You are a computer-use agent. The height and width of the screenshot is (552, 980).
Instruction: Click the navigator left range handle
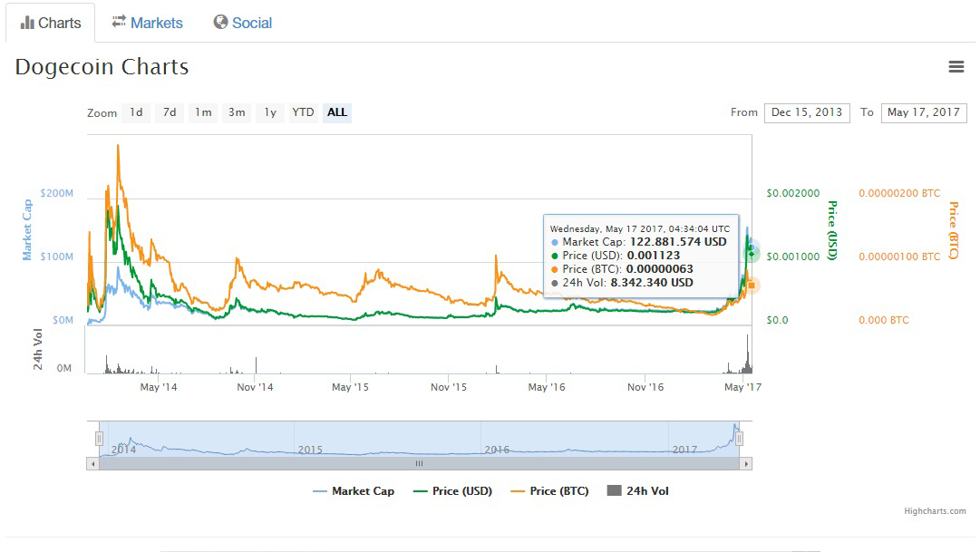click(99, 439)
